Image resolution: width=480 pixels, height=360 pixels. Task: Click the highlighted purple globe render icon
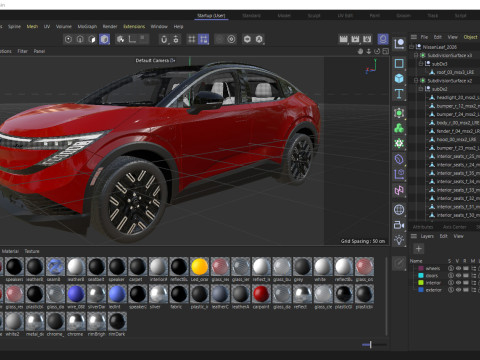[x=383, y=39]
